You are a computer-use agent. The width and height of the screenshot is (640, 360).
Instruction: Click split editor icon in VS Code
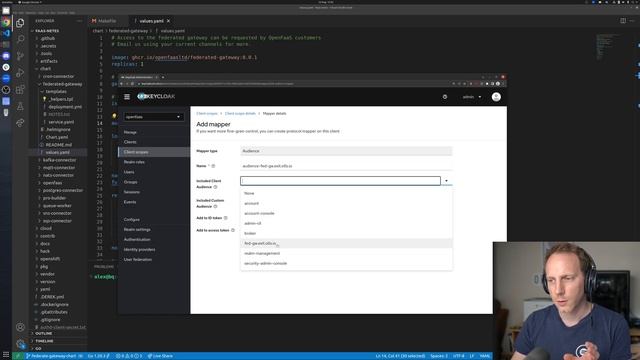click(623, 21)
